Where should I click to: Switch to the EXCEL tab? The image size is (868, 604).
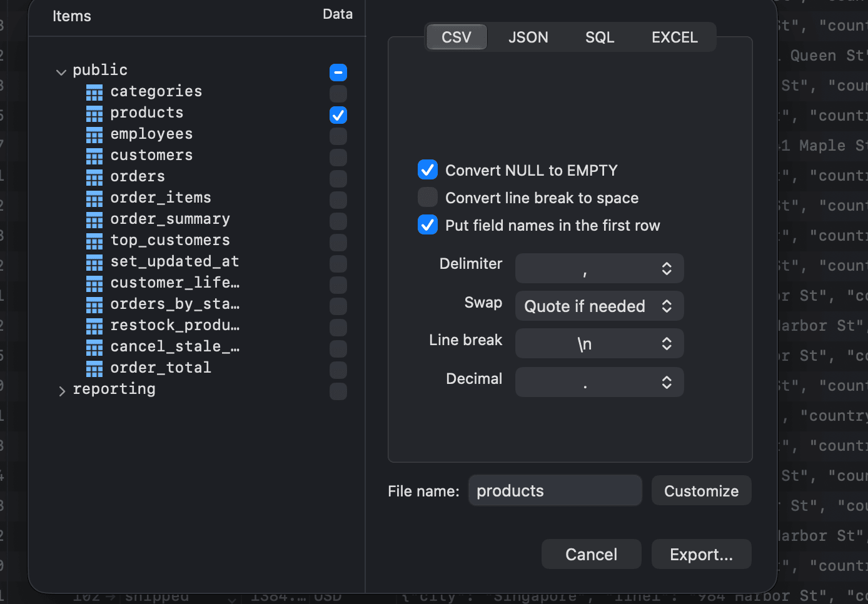tap(675, 38)
